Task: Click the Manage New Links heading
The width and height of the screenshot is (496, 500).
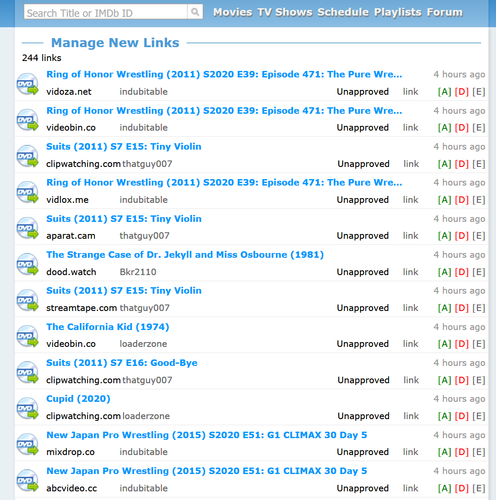Action: [115, 43]
